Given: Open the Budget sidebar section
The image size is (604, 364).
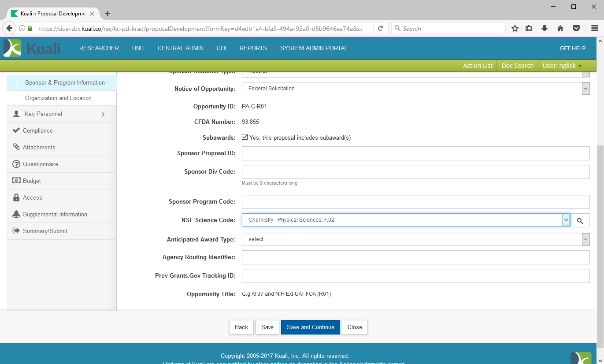Looking at the screenshot, I should [32, 181].
